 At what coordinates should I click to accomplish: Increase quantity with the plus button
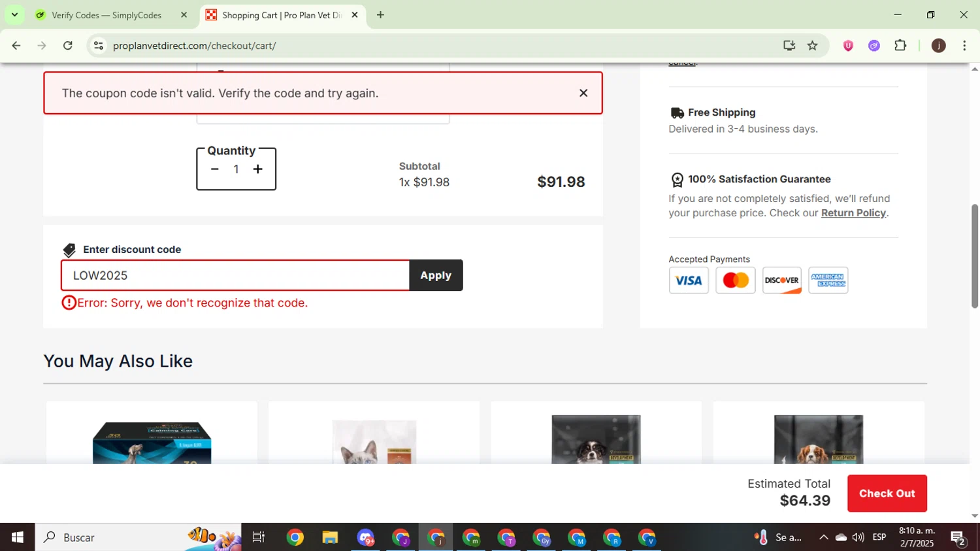258,169
